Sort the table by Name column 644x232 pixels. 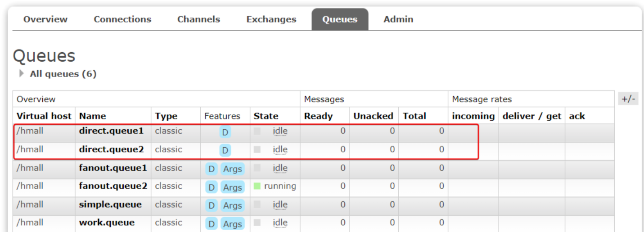(92, 116)
